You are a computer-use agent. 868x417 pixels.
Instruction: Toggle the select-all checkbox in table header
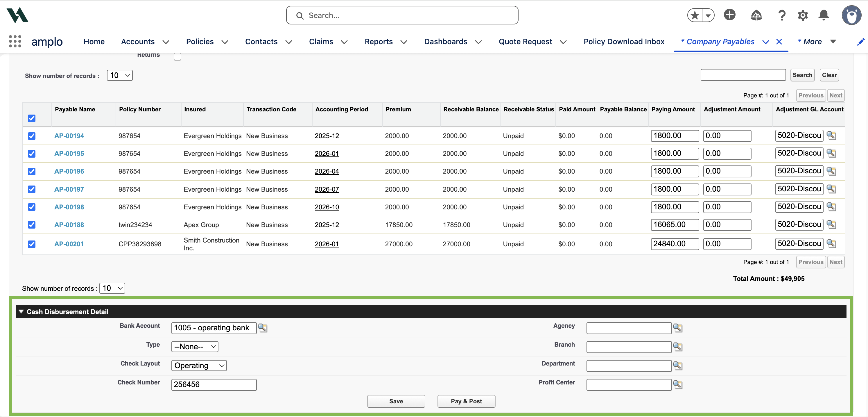point(32,118)
